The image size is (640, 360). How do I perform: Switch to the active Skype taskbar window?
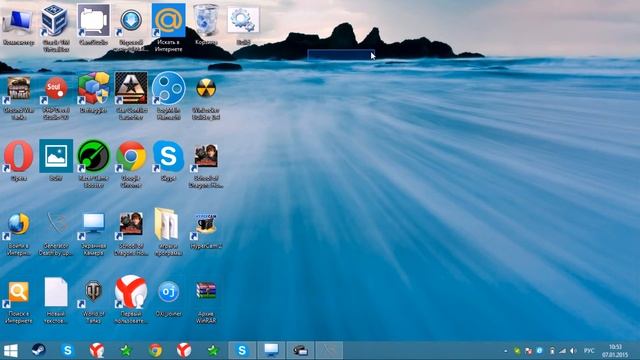[242, 350]
